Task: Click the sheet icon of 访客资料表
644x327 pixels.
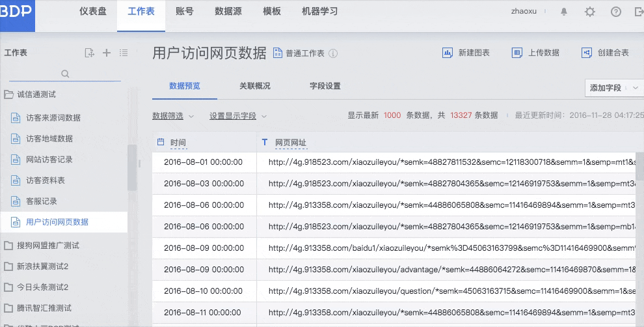Action: tap(16, 180)
